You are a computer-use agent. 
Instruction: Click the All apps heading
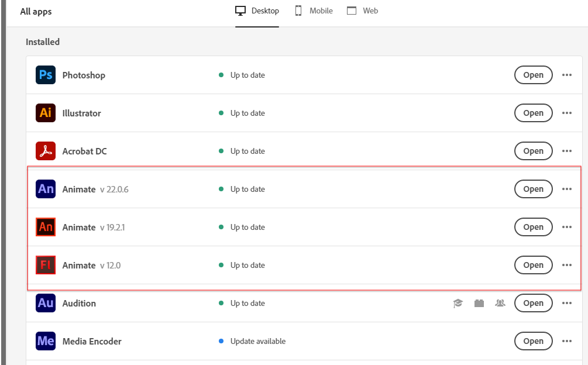coord(36,12)
